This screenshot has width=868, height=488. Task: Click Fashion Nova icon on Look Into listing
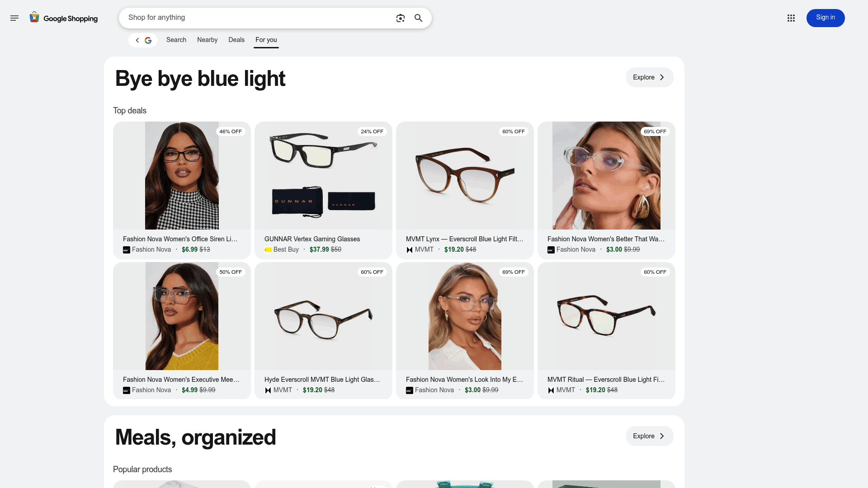click(410, 390)
